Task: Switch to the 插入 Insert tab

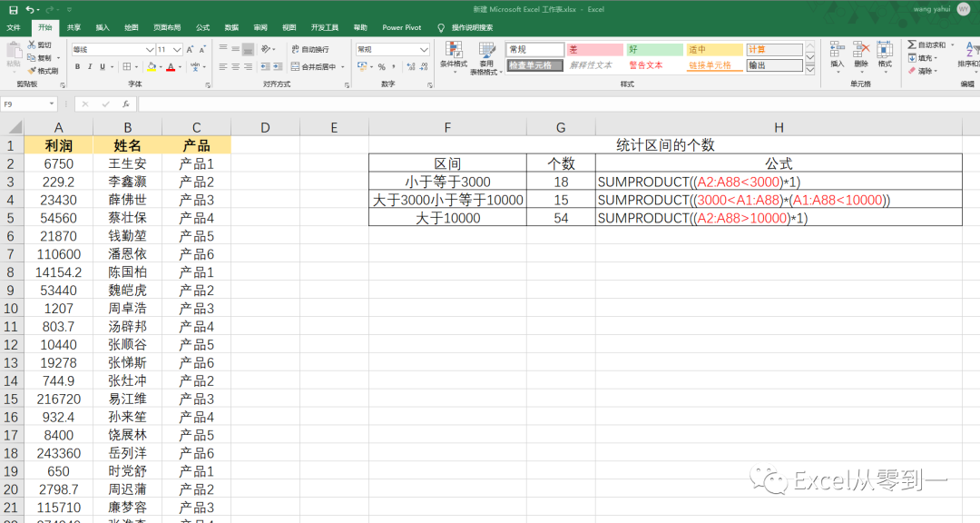Action: click(103, 27)
